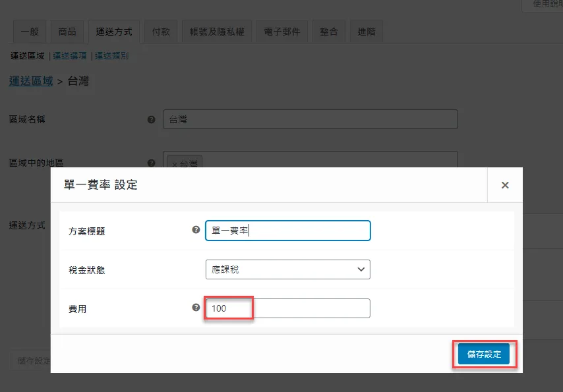Open the help tooltip next to 區域中的地區
The width and height of the screenshot is (563, 392).
pyautogui.click(x=152, y=163)
